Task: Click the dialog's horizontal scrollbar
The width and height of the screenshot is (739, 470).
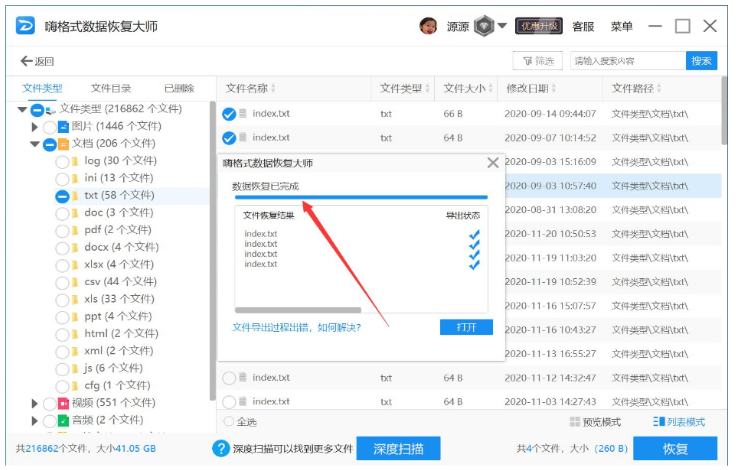Action: 298,310
